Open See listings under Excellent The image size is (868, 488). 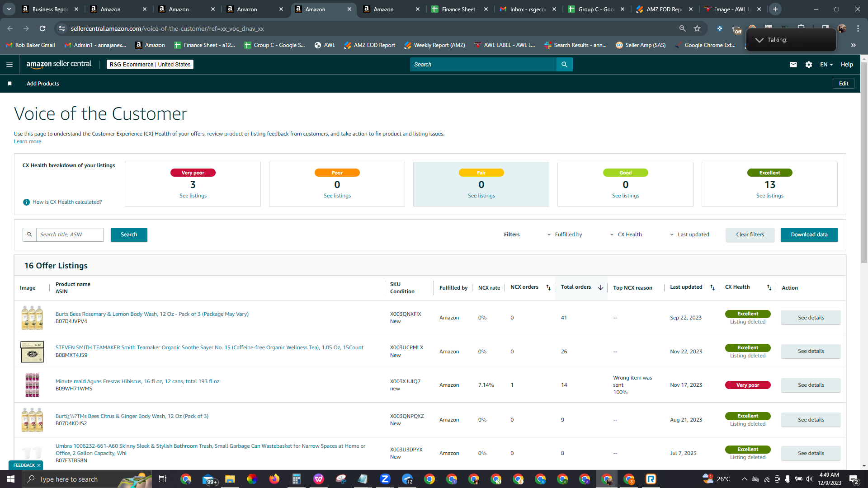(x=770, y=196)
